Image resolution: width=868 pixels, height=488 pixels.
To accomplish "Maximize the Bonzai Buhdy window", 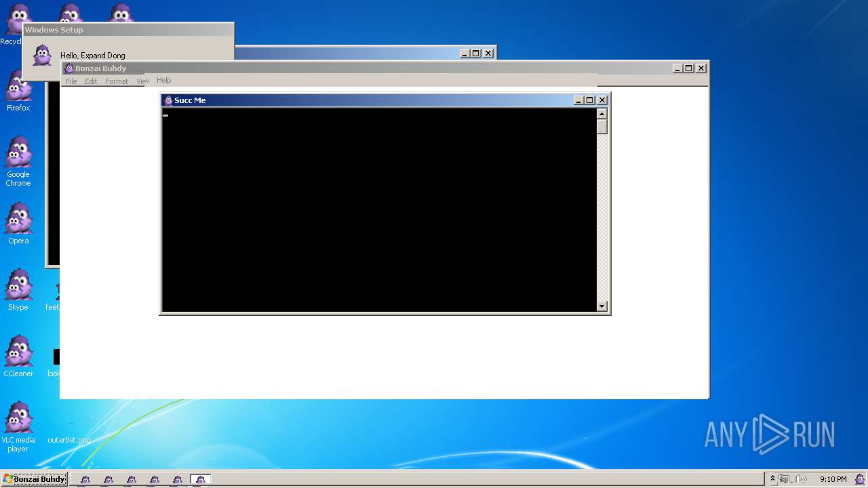I will click(x=689, y=68).
